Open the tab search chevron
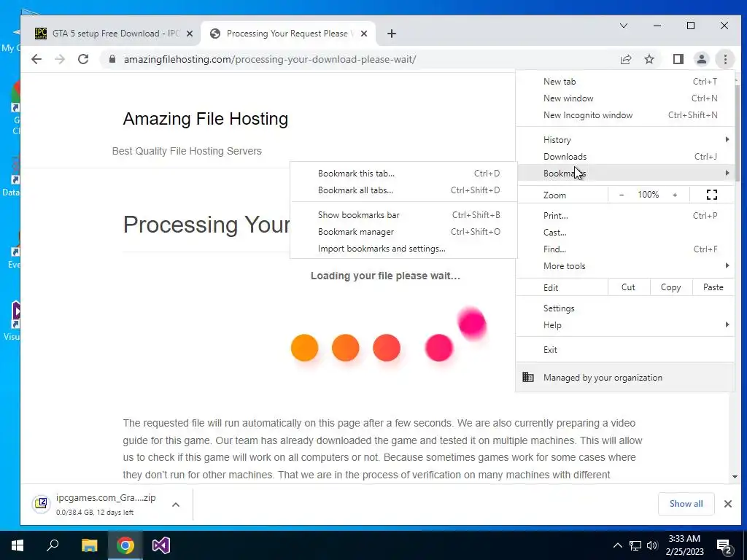747x560 pixels. pos(624,26)
